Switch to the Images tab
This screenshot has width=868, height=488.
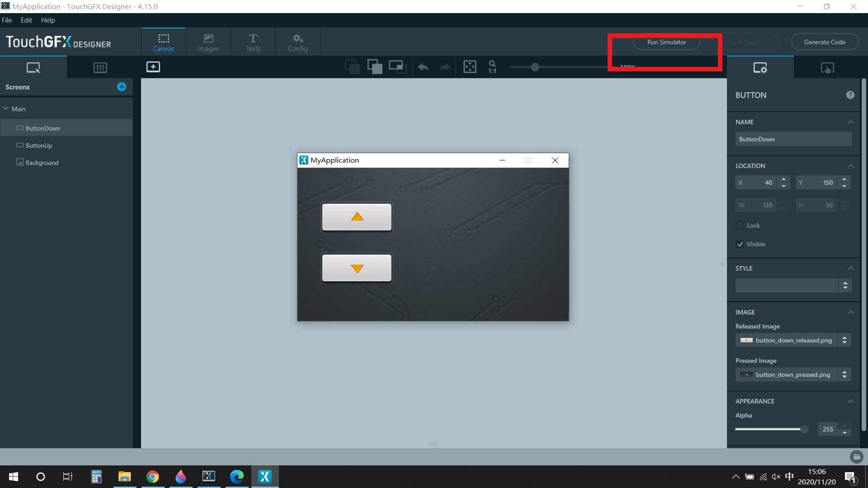coord(208,42)
